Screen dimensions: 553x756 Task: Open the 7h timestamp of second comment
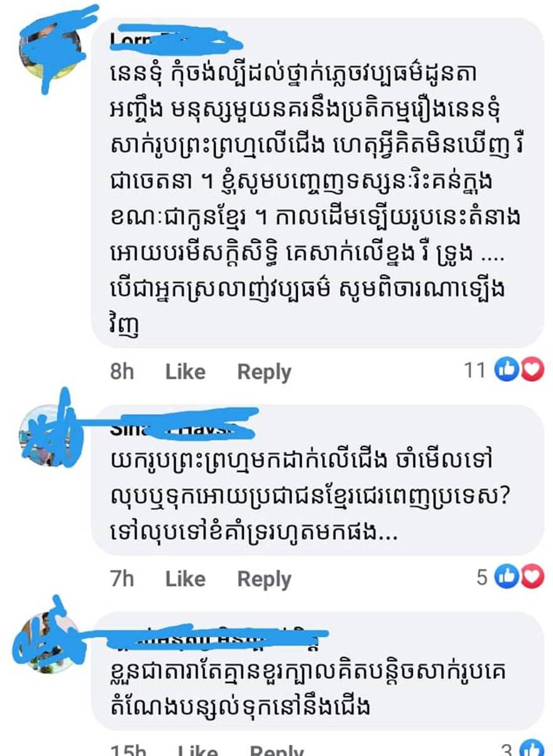[122, 578]
